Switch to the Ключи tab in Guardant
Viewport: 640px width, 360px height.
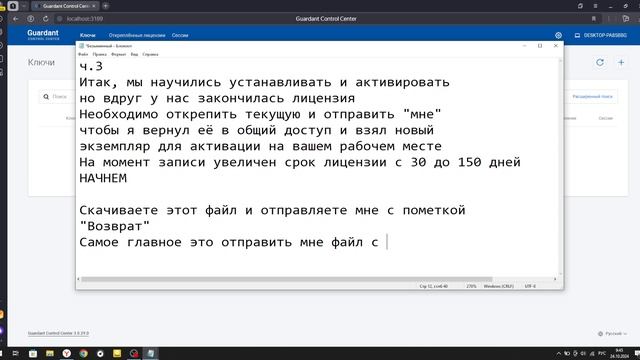coord(87,36)
